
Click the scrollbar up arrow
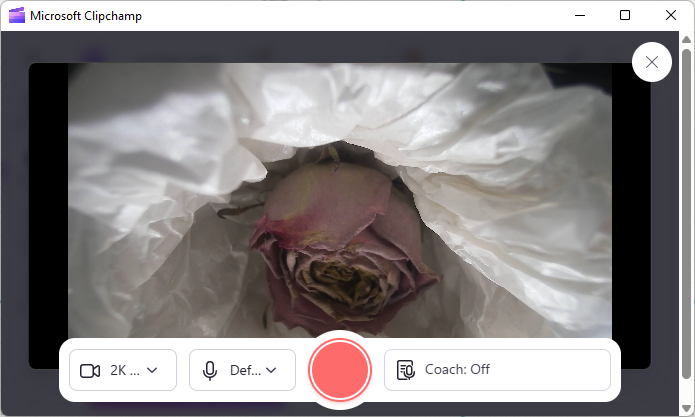687,39
